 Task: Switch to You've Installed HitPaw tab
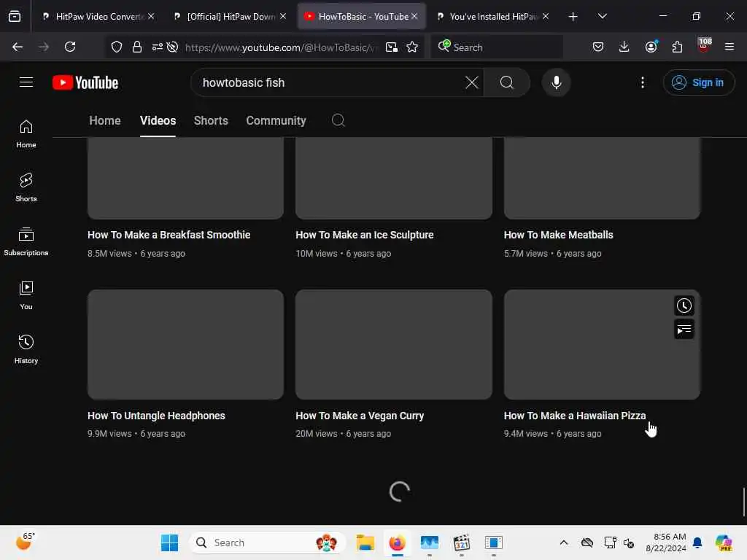tap(492, 16)
